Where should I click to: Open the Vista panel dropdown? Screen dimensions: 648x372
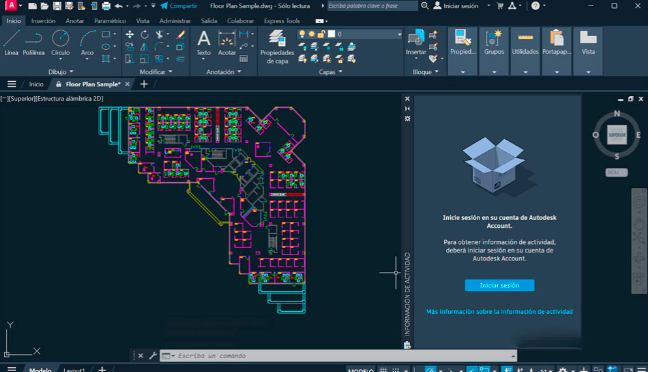pyautogui.click(x=588, y=72)
